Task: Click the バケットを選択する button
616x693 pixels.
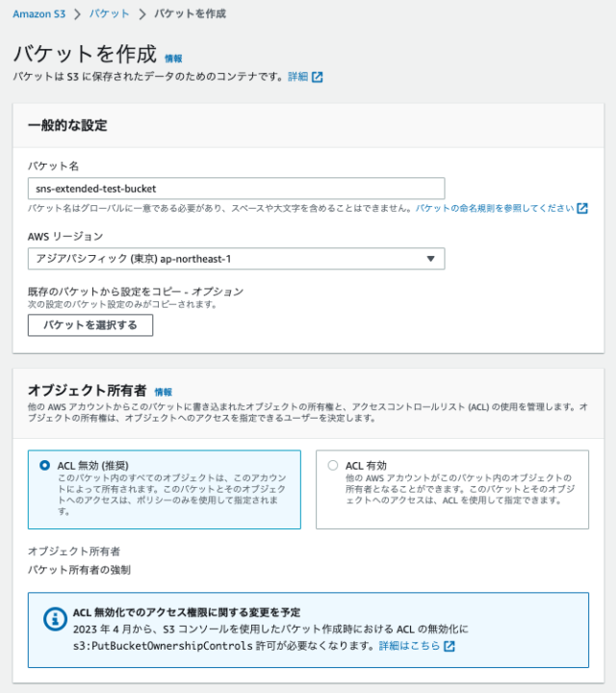Action: click(90, 325)
